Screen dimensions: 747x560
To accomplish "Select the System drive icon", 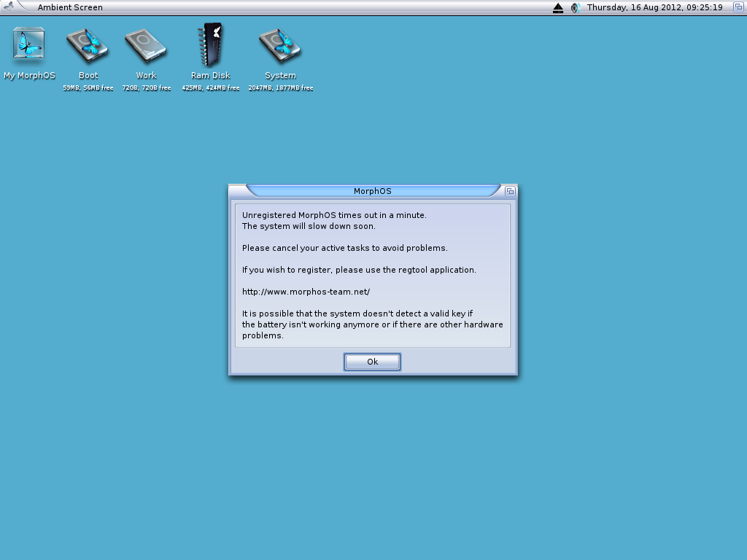I will click(x=280, y=46).
